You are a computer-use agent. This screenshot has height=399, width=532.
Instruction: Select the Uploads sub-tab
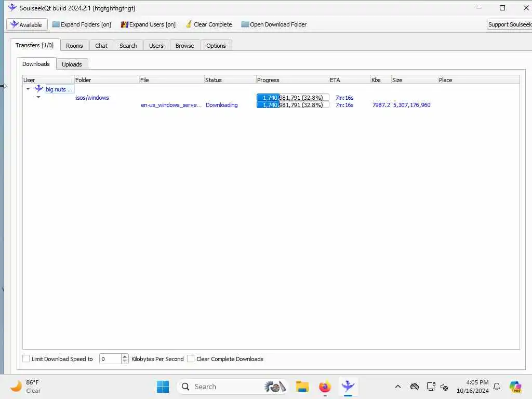tap(72, 64)
